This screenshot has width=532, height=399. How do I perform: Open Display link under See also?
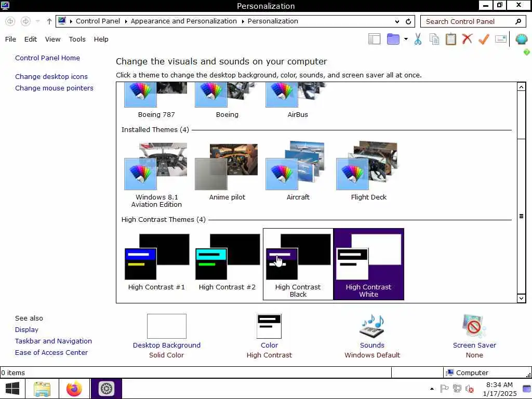pos(26,330)
